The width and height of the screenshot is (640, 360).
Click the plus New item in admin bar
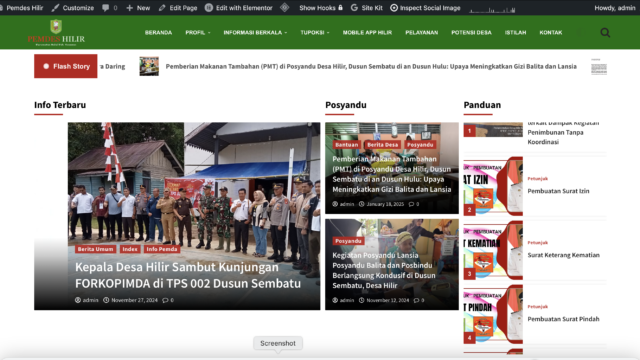pos(138,8)
